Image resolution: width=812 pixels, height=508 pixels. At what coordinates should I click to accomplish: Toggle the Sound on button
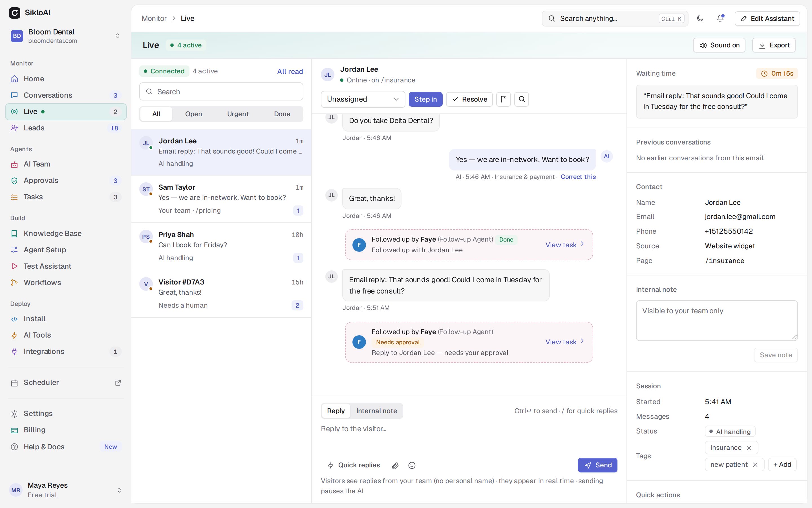[719, 45]
